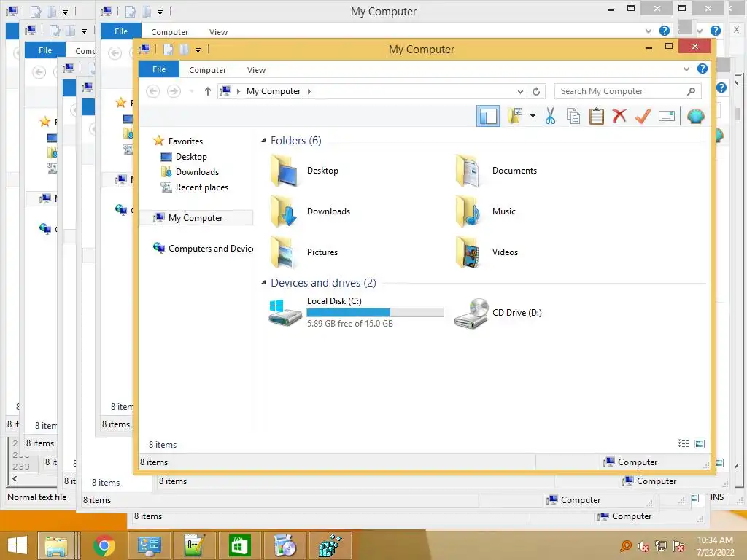Click Local Disk C: space usage bar
The height and width of the screenshot is (560, 747).
(x=375, y=312)
